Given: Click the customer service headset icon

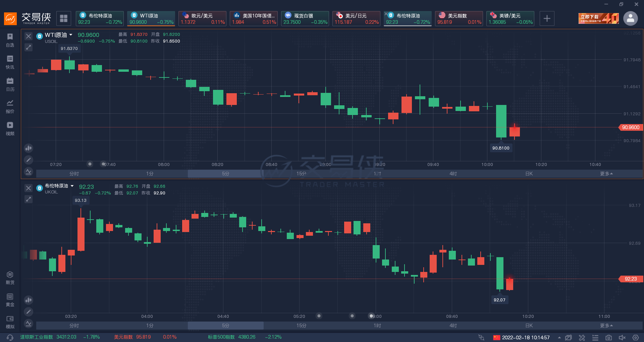Looking at the screenshot, I should tap(10, 337).
